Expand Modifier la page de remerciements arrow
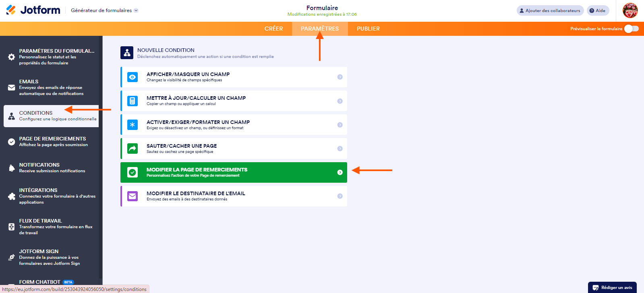This screenshot has height=293, width=644. tap(340, 172)
